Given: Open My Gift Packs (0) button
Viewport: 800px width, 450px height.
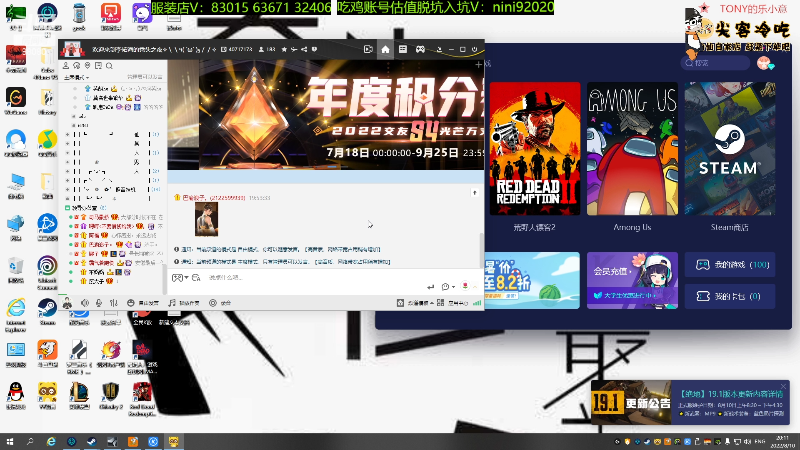Looking at the screenshot, I should click(x=730, y=296).
